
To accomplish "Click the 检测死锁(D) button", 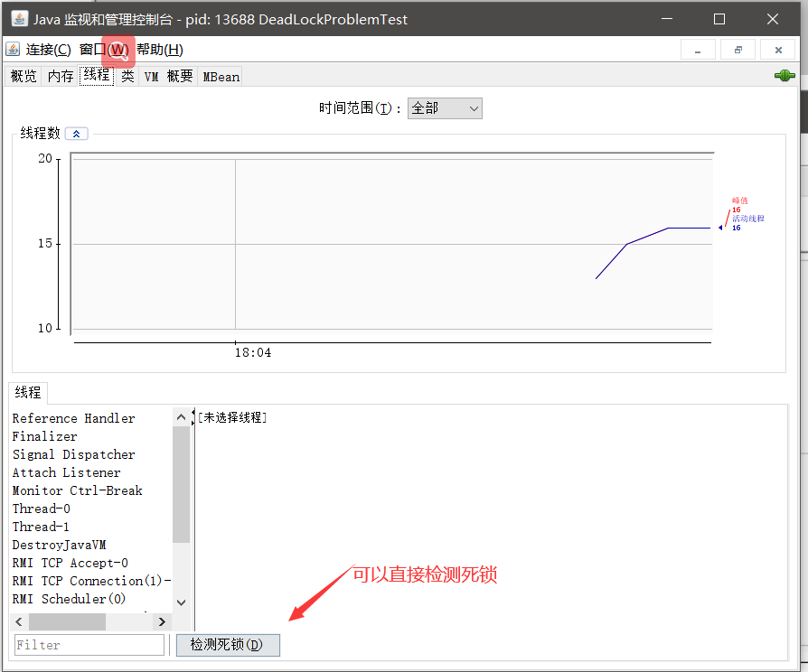I will point(228,645).
